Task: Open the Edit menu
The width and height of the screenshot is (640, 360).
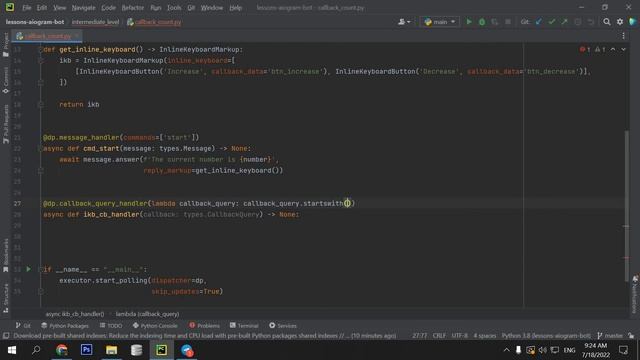Action: (x=42, y=8)
